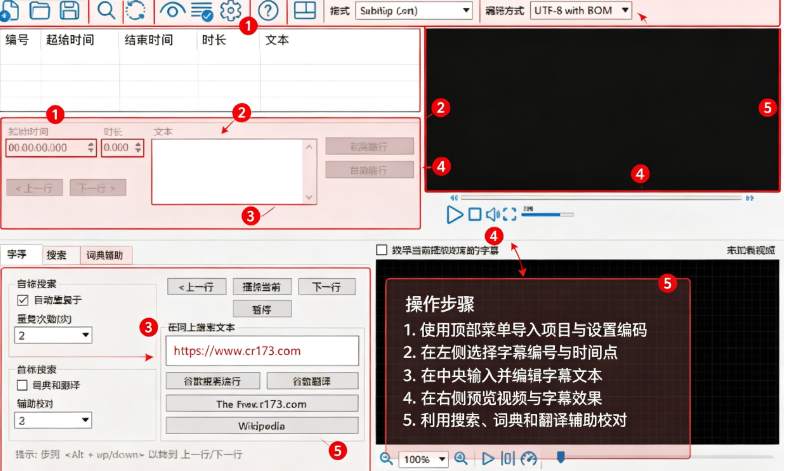Open the Find tool magnifier icon
Screen dimensions: 789x471
coord(106,10)
